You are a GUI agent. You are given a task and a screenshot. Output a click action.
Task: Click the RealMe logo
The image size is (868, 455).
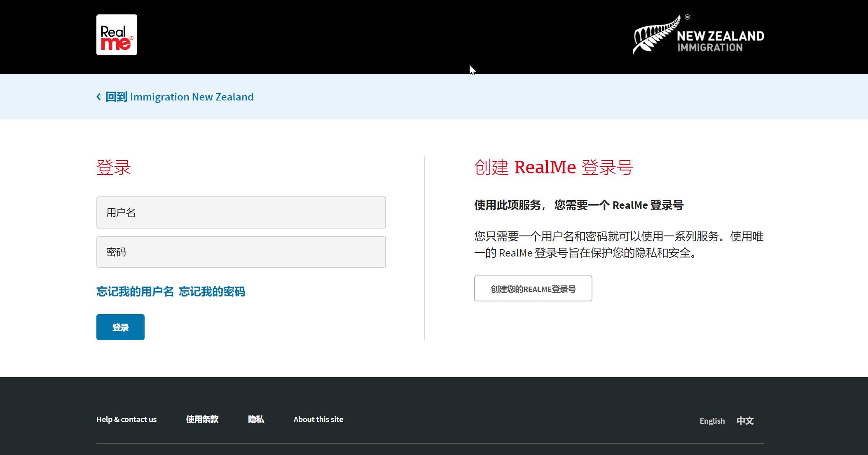coord(117,35)
